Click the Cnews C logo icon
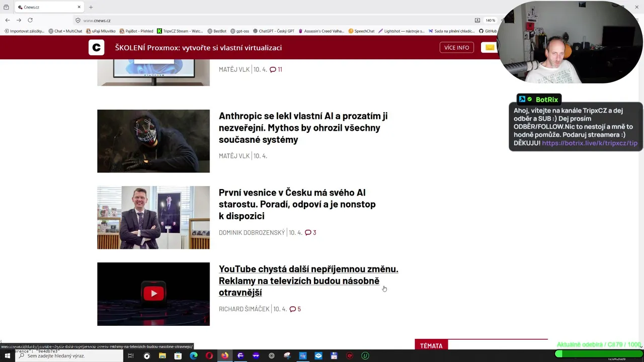This screenshot has width=644, height=362. [x=96, y=47]
